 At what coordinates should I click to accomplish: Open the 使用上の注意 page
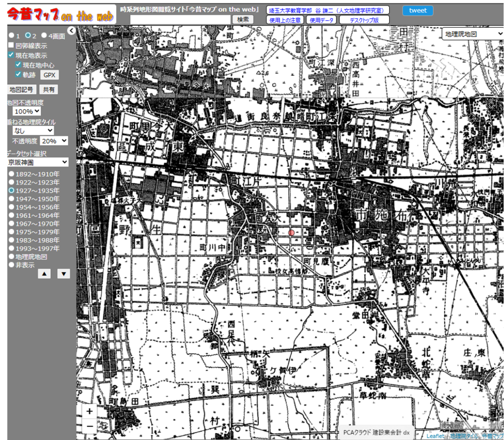(285, 20)
